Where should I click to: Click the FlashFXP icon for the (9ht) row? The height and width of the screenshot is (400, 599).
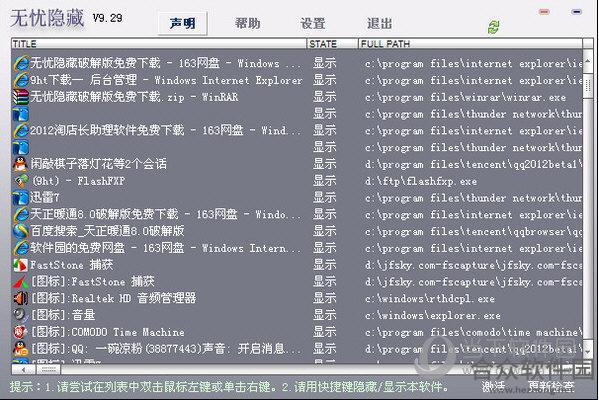21,181
